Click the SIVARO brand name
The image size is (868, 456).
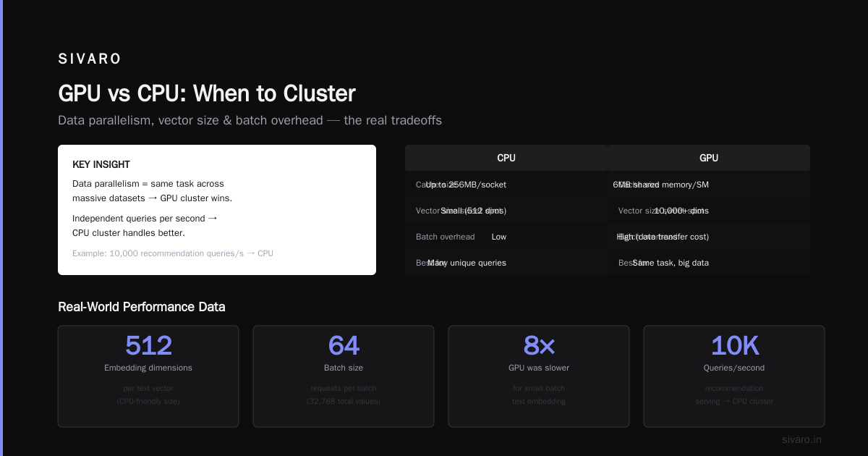pos(90,59)
